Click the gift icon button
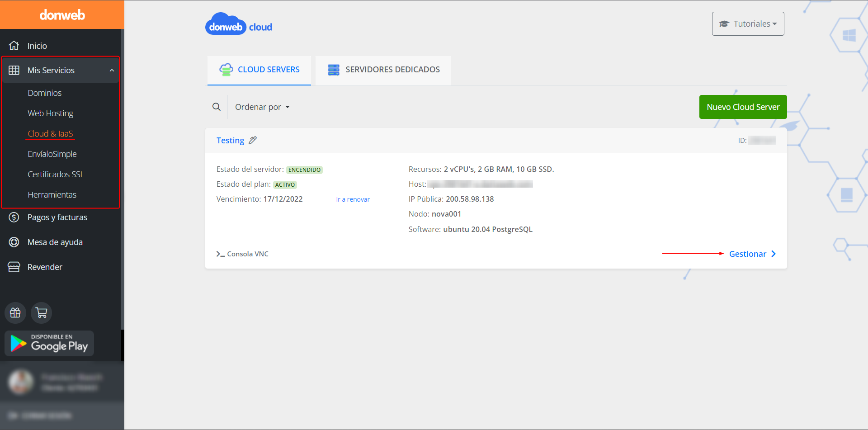The width and height of the screenshot is (868, 430). (15, 313)
